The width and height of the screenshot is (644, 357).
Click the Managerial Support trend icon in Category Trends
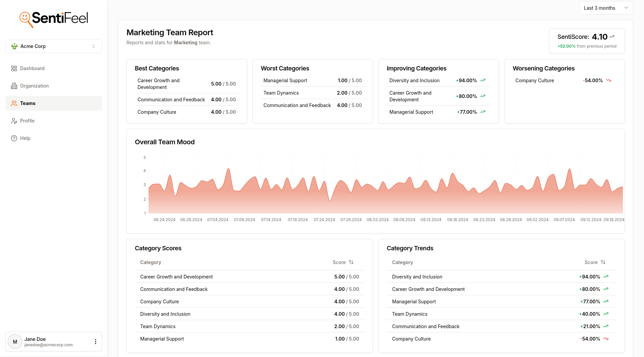pos(606,302)
